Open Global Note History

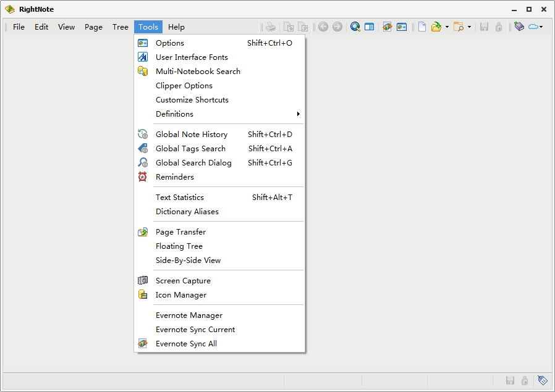pos(219,135)
